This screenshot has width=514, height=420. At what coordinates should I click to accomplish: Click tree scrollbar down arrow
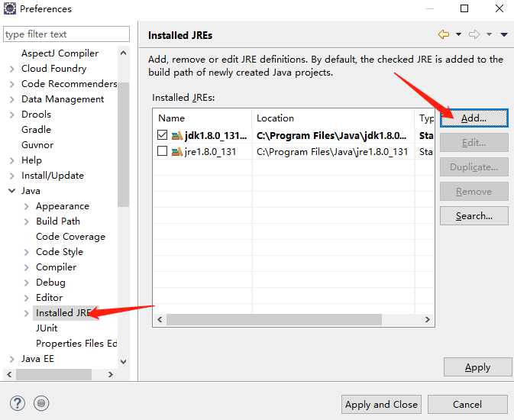click(123, 362)
